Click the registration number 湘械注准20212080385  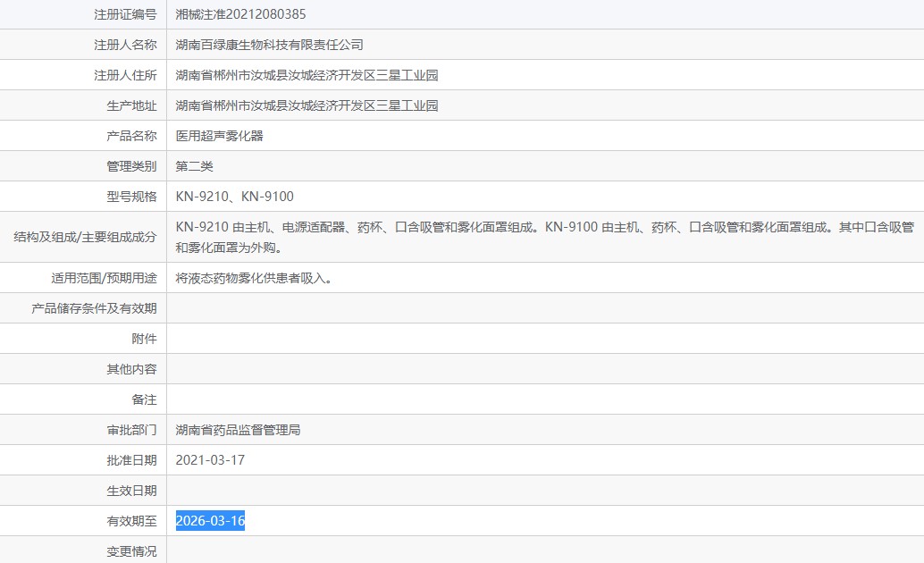pyautogui.click(x=240, y=14)
